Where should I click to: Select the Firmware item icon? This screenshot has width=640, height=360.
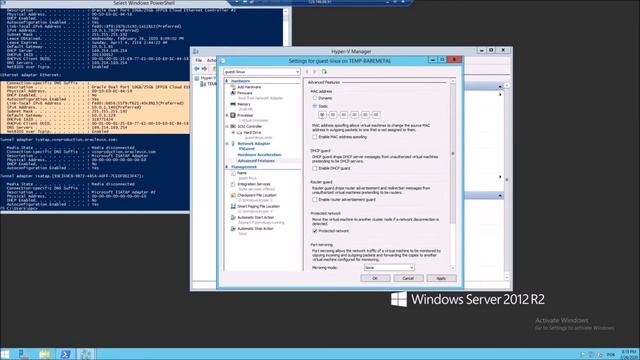(x=233, y=93)
